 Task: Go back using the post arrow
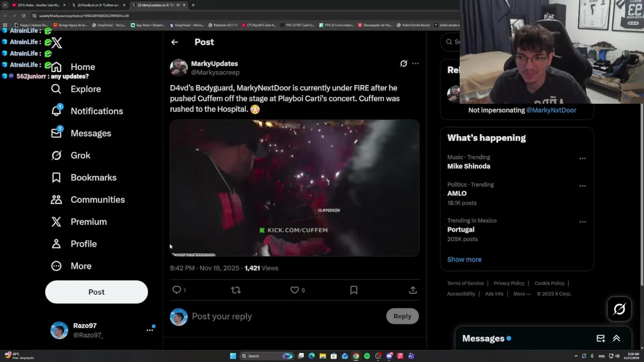pyautogui.click(x=175, y=42)
